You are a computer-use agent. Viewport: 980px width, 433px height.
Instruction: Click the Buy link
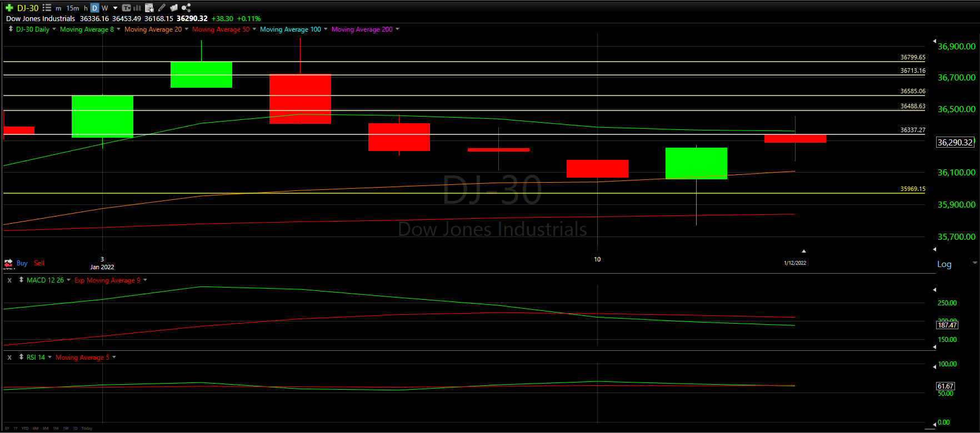click(22, 263)
